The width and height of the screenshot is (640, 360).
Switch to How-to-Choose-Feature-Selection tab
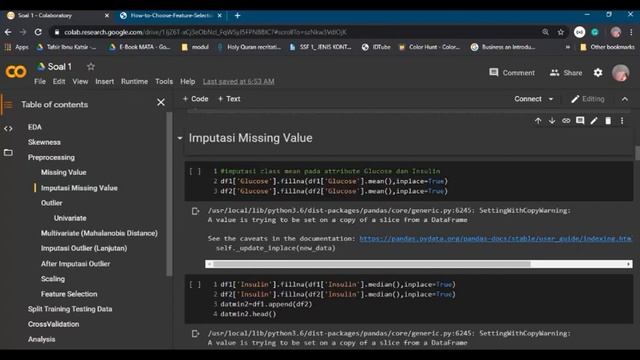click(171, 16)
